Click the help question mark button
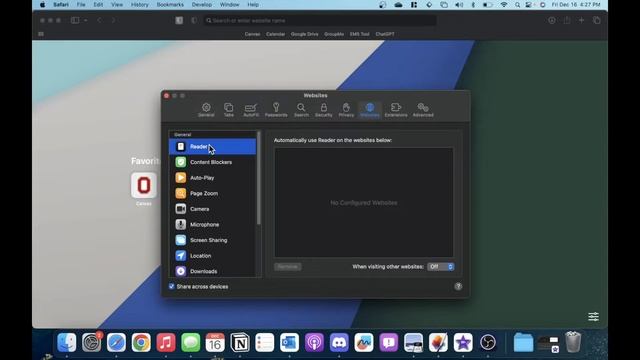 (458, 286)
